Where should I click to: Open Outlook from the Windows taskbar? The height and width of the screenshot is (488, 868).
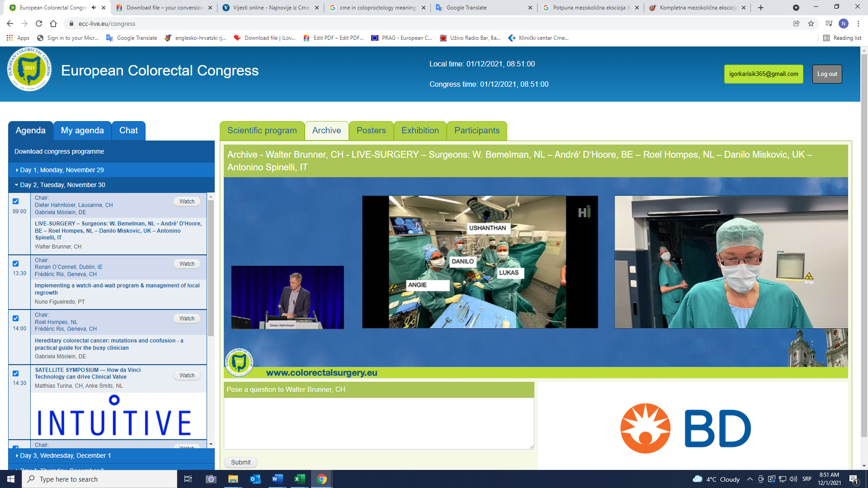click(255, 479)
